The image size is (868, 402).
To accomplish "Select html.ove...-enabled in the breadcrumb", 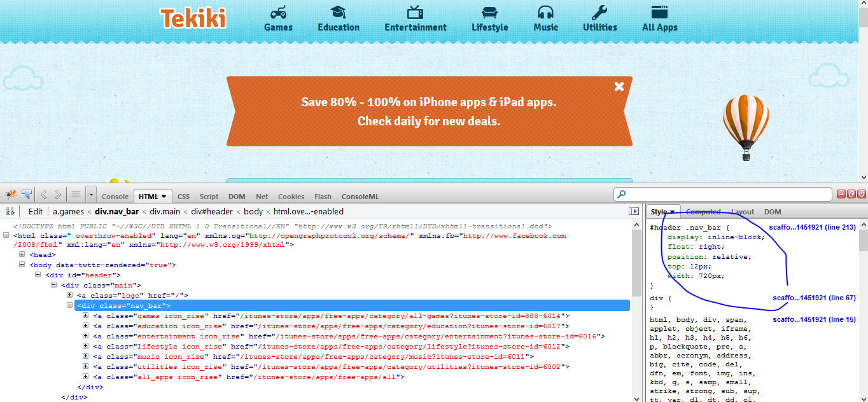I will 309,211.
